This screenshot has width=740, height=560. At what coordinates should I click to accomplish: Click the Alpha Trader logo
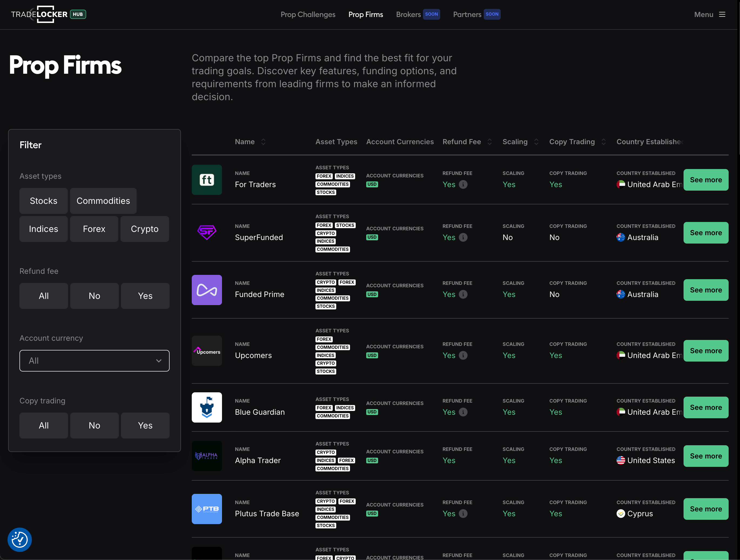[x=207, y=456]
